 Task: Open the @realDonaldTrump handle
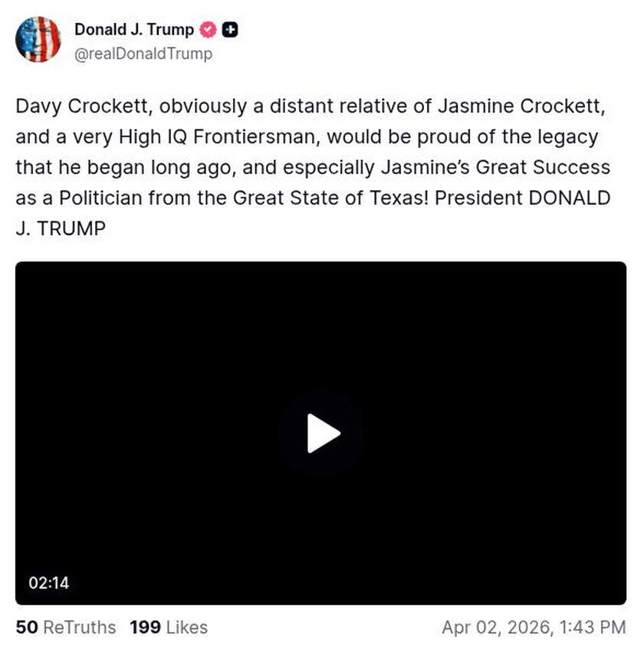point(143,54)
